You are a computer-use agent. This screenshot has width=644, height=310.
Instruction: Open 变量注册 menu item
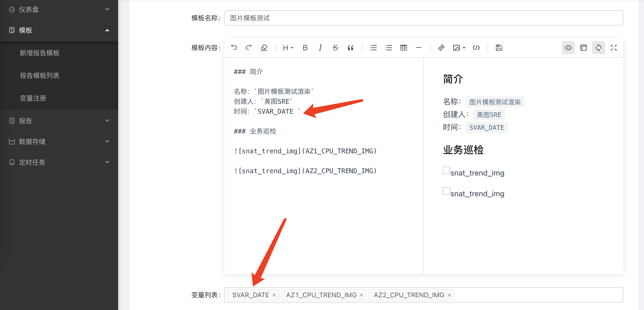tap(33, 98)
